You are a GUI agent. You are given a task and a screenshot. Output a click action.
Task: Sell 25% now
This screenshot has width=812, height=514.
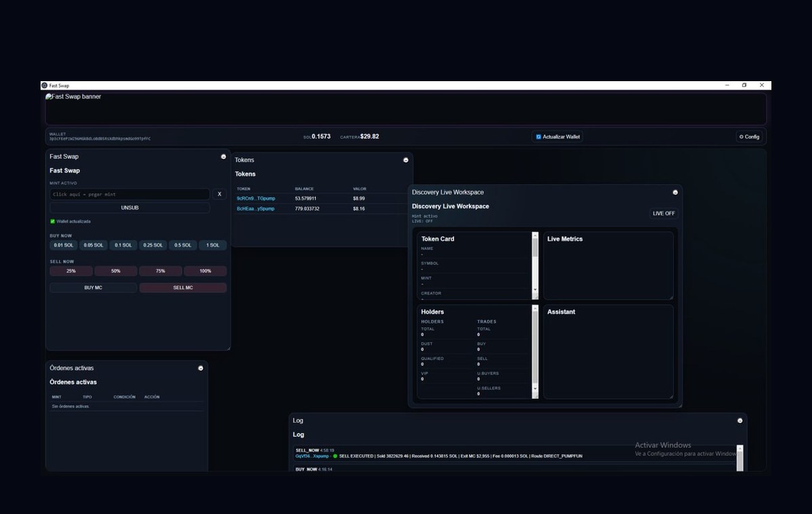71,271
